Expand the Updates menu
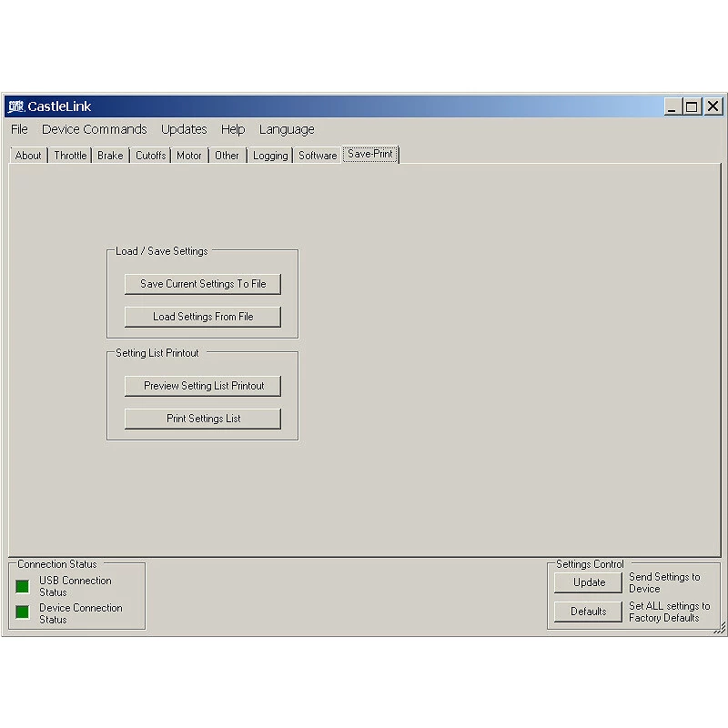Viewport: 728px width, 728px height. pyautogui.click(x=184, y=129)
